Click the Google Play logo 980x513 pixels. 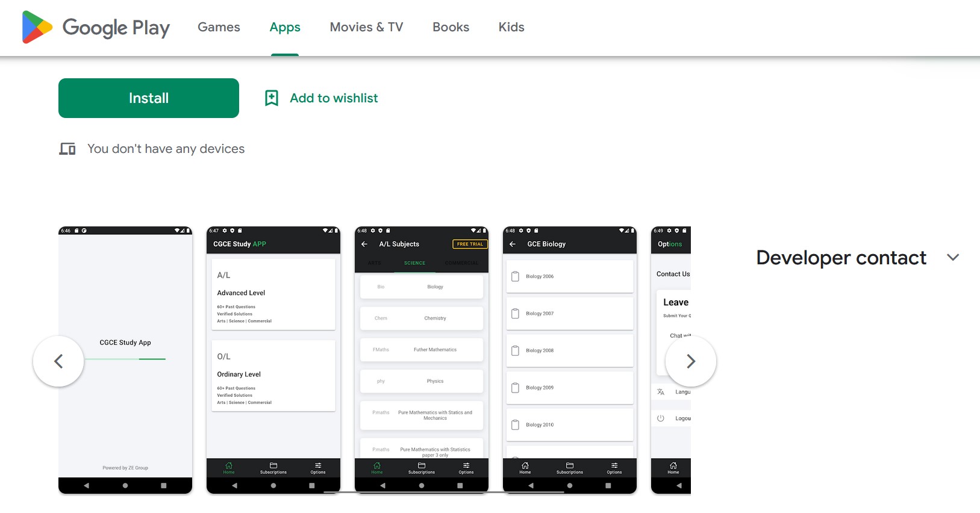[x=96, y=27]
